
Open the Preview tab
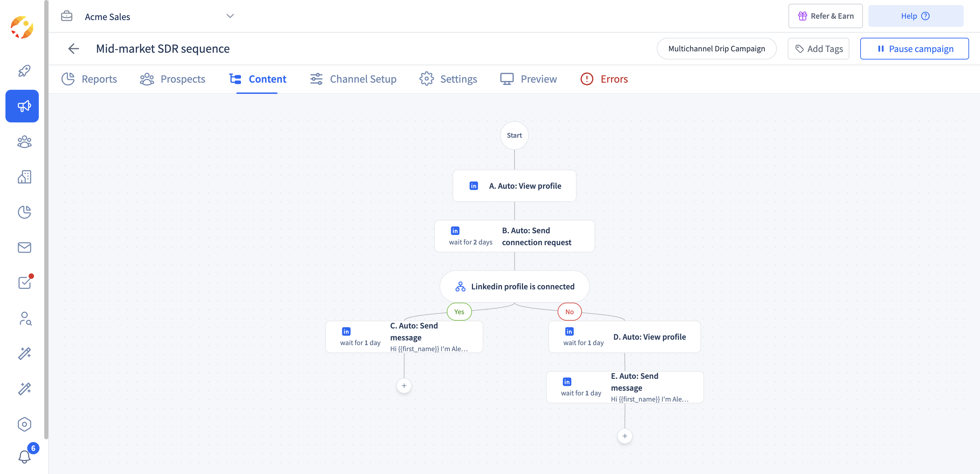tap(528, 79)
